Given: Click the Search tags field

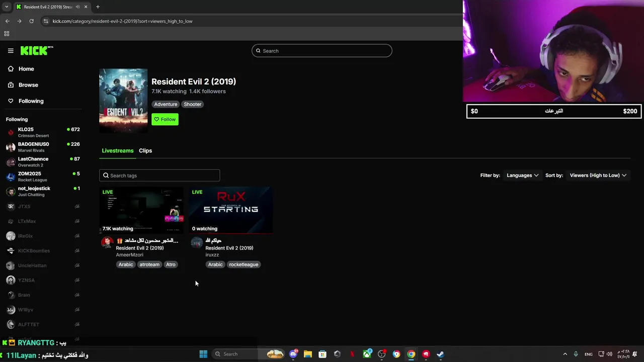Looking at the screenshot, I should [x=159, y=175].
